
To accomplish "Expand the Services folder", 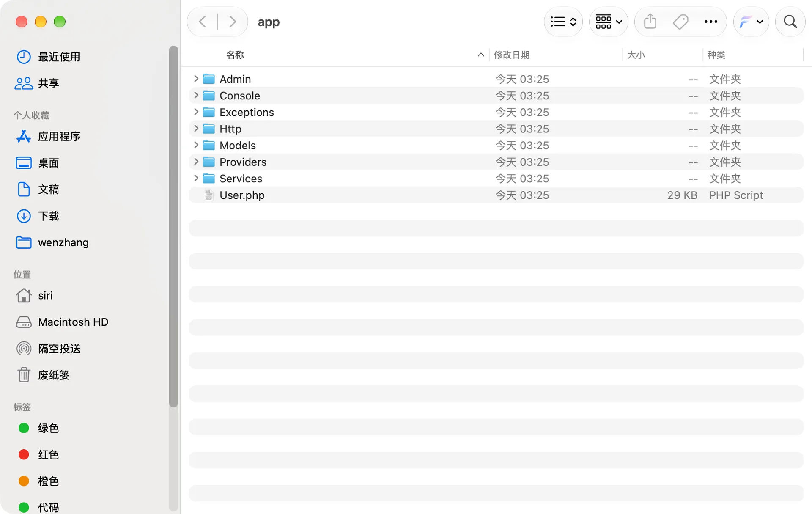I will click(196, 178).
